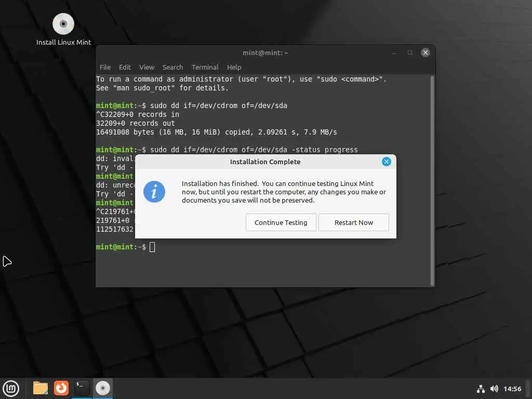Click the '16491008 bytes' copied line
Screen dimensions: 532x399
coord(217,132)
